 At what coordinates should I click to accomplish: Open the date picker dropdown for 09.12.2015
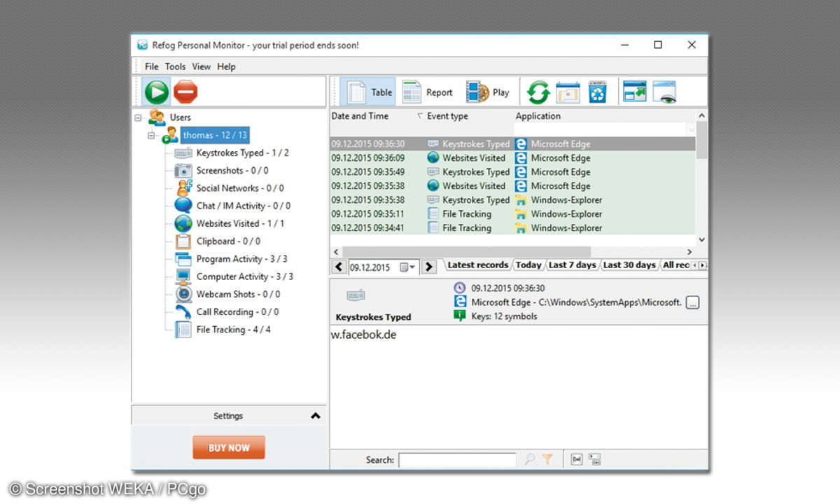coord(407,267)
